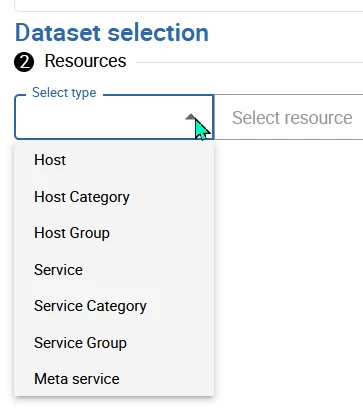
Task: Click the divider line beside Resources
Action: coord(249,62)
